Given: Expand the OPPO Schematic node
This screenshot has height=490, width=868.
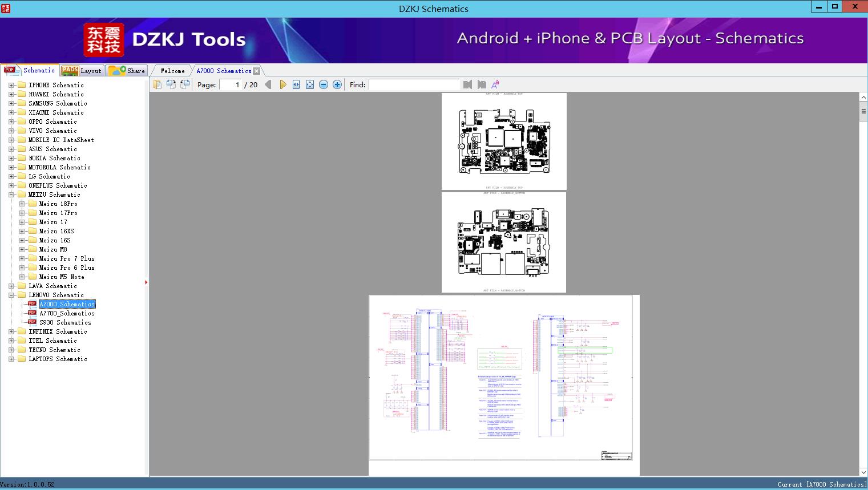Looking at the screenshot, I should click(11, 122).
